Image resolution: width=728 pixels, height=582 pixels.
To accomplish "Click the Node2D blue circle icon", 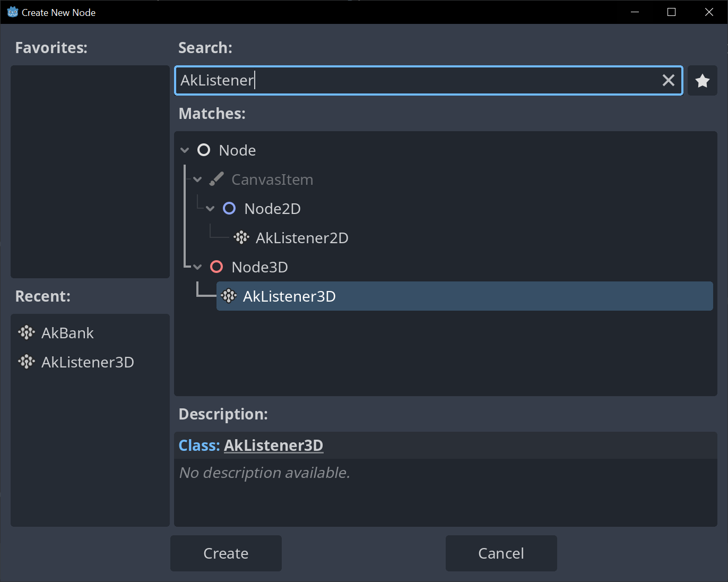I will (x=229, y=208).
